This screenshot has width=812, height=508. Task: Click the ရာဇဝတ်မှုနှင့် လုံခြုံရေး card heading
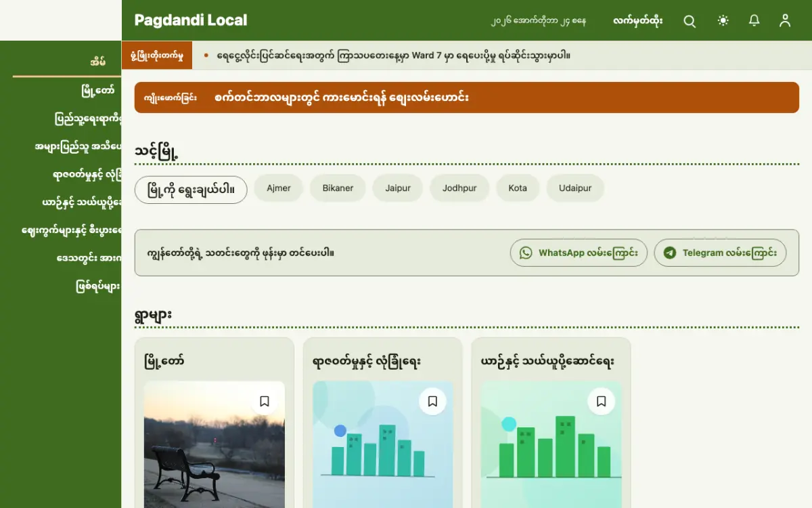(366, 362)
